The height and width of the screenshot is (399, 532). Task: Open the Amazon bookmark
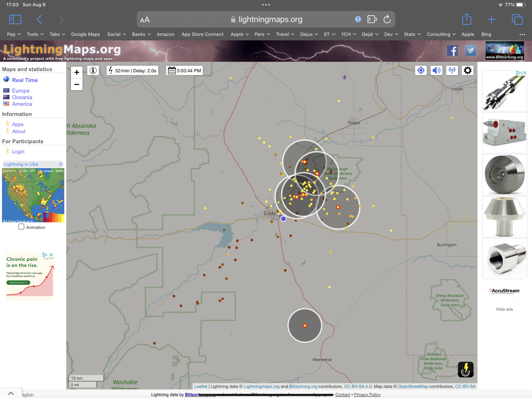click(x=165, y=34)
